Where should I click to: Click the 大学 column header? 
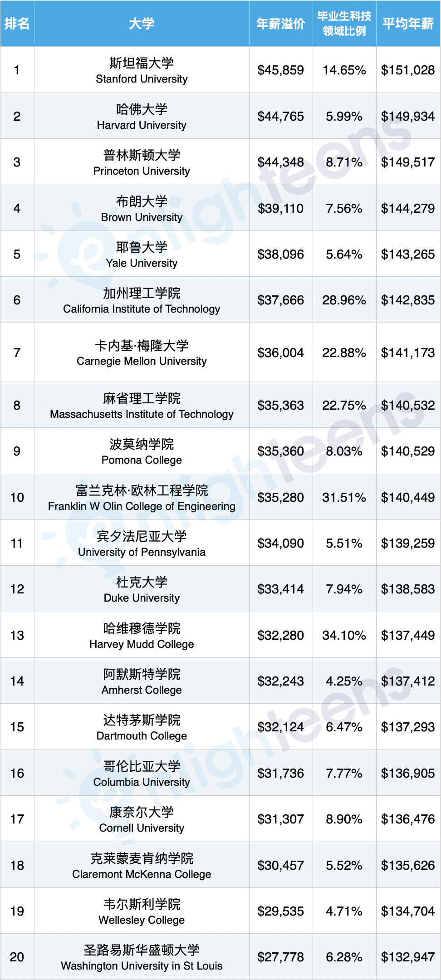point(142,24)
